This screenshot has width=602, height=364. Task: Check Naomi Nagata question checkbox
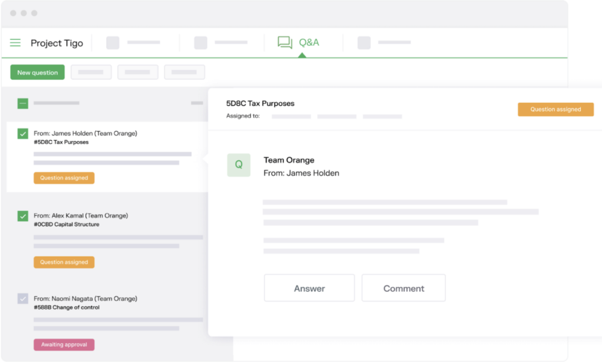23,298
